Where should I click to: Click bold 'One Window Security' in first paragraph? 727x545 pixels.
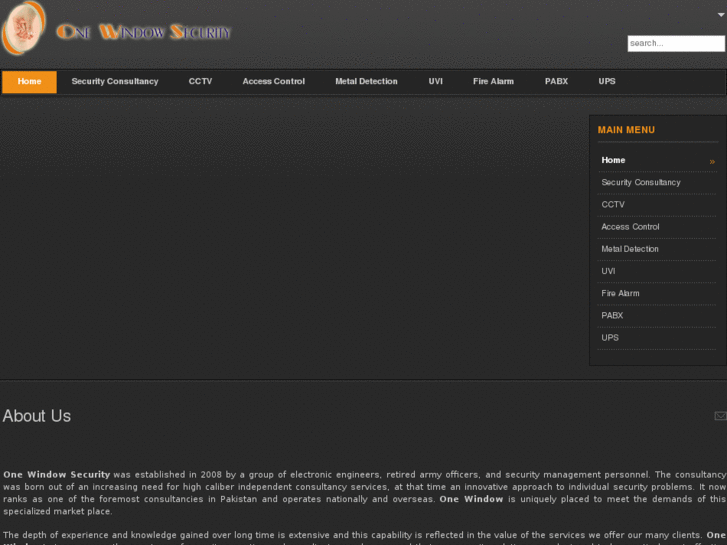pyautogui.click(x=57, y=474)
